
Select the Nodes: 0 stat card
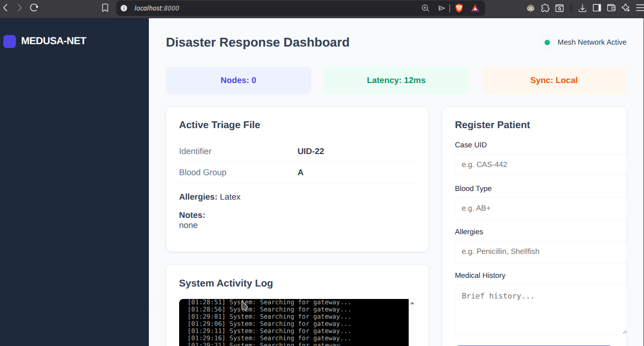tap(238, 80)
